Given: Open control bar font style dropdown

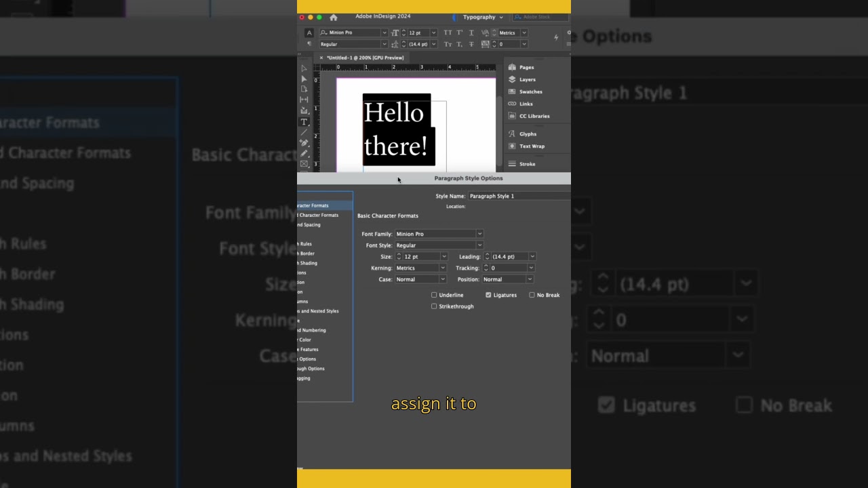Looking at the screenshot, I should coord(384,44).
